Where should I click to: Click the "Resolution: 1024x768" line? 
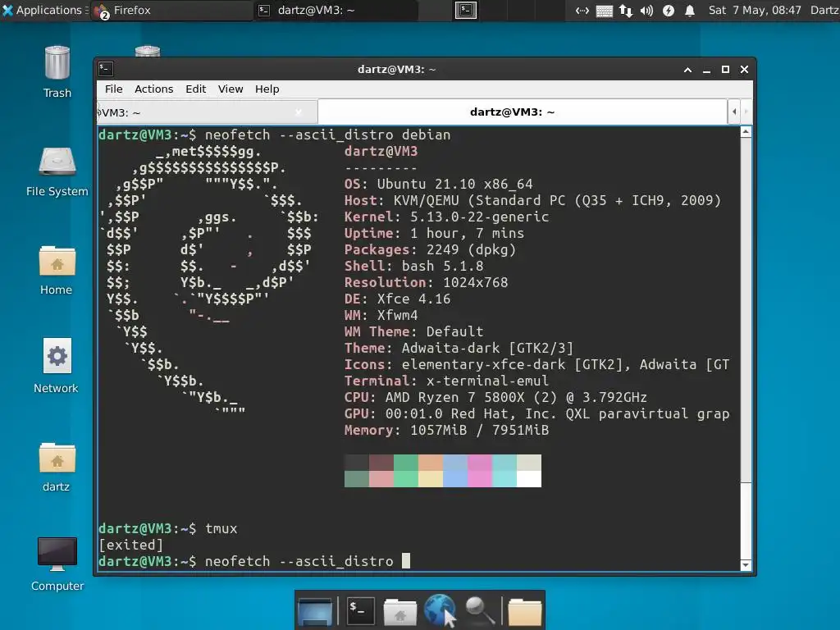click(426, 282)
